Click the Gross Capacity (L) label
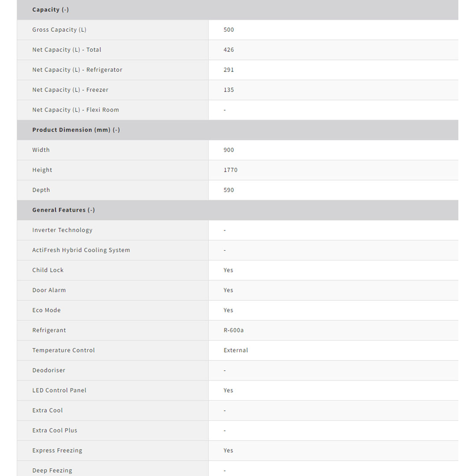476x476 pixels. click(59, 30)
